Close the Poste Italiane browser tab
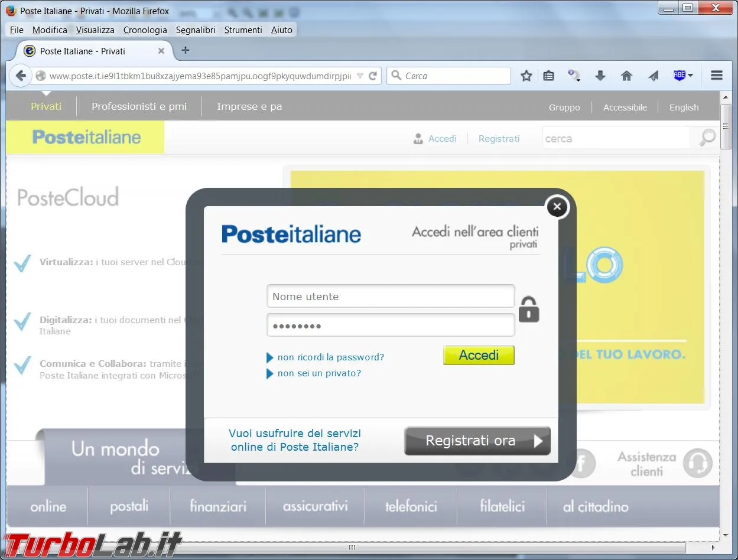The width and height of the screenshot is (738, 560). click(x=161, y=51)
